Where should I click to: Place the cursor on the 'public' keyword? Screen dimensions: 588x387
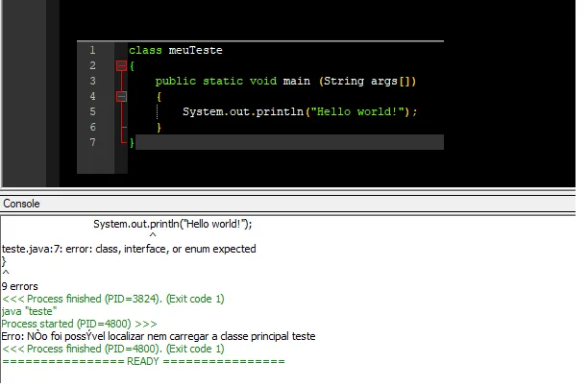[176, 82]
